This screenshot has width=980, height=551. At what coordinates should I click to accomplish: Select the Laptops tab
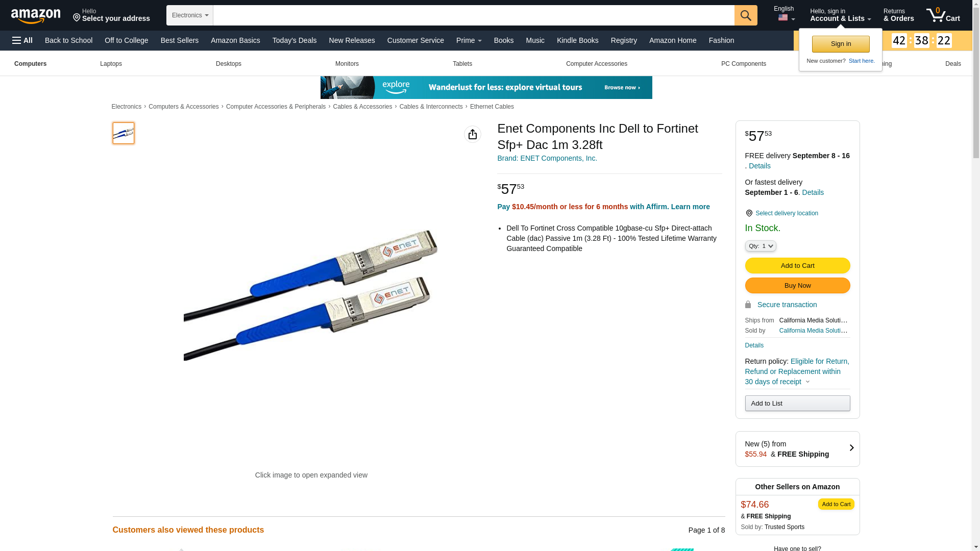[111, 64]
